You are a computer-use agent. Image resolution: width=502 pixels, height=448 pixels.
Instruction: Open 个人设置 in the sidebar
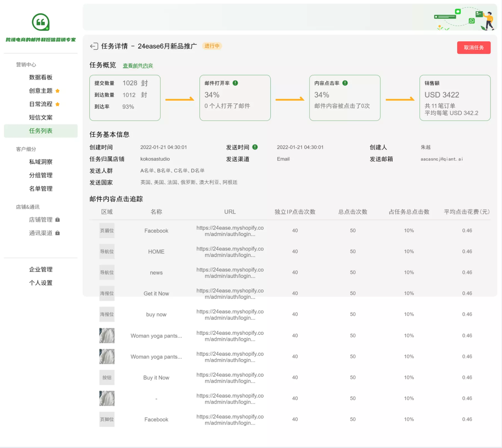(x=41, y=283)
